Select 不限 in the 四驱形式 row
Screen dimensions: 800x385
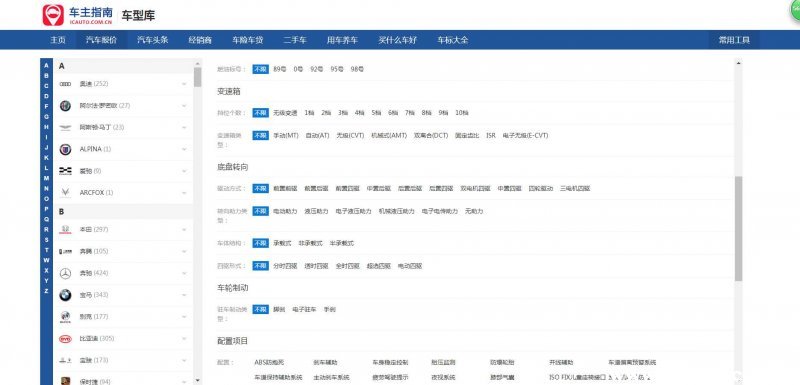[260, 266]
